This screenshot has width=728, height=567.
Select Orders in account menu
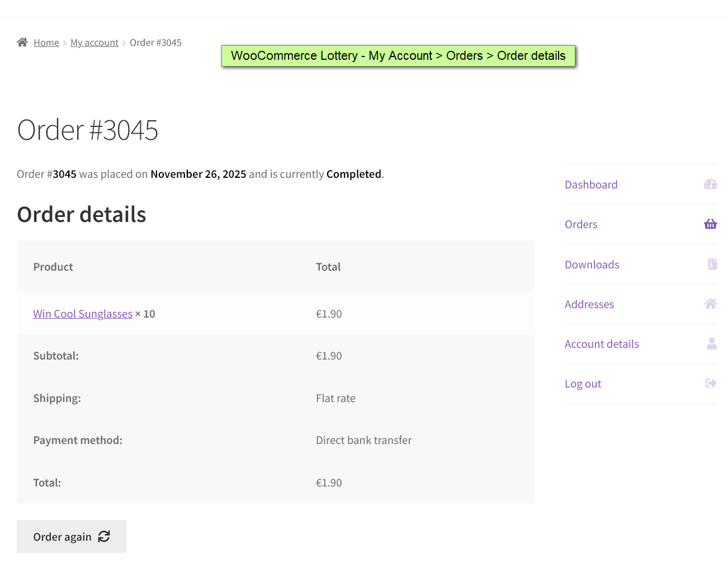coord(581,224)
